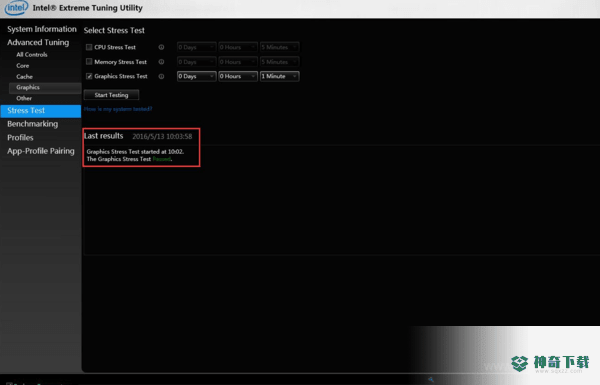Enable the CPU Stress Test checkbox
600x385 pixels.
[x=89, y=47]
